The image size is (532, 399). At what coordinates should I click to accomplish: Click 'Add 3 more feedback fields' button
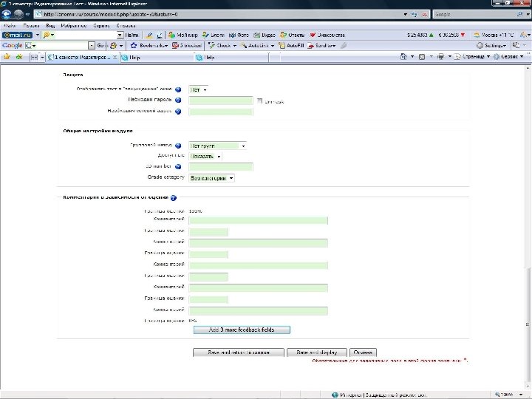point(242,330)
